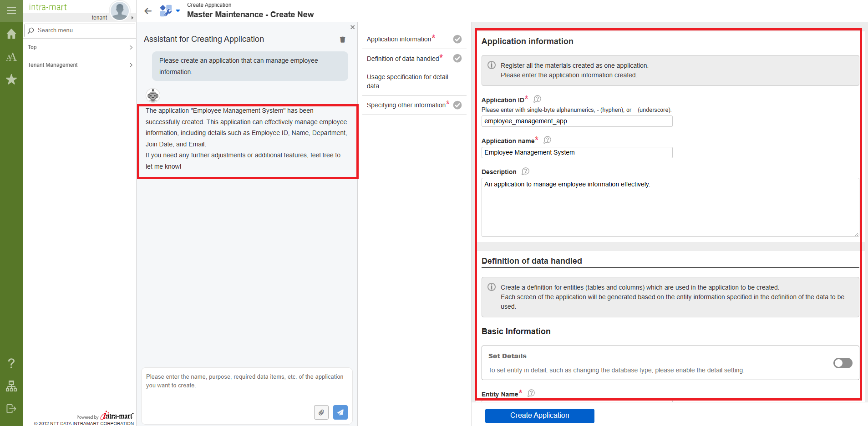Screen dimensions: 868x426
Task: Open the sitemap icon in sidebar
Action: tap(11, 386)
